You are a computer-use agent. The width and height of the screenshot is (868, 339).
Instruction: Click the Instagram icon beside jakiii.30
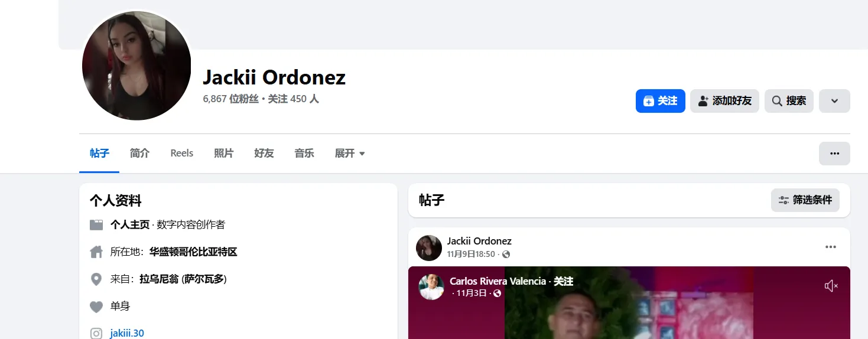click(96, 334)
